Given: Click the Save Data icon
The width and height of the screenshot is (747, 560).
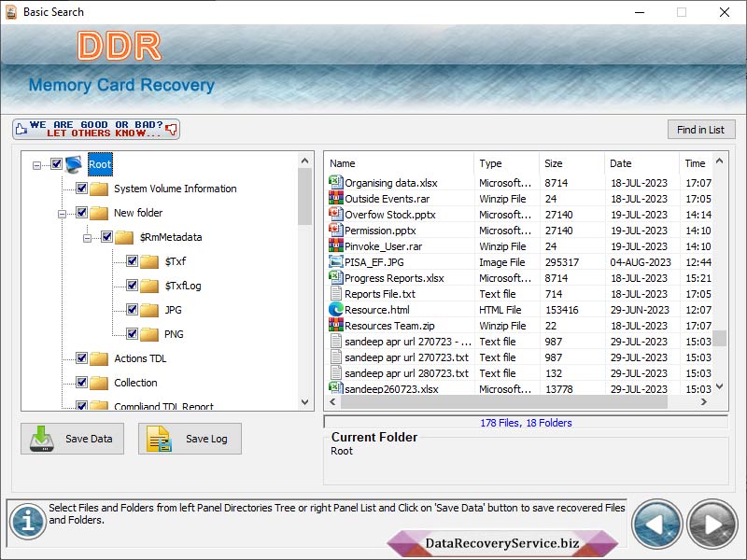Looking at the screenshot, I should point(42,439).
